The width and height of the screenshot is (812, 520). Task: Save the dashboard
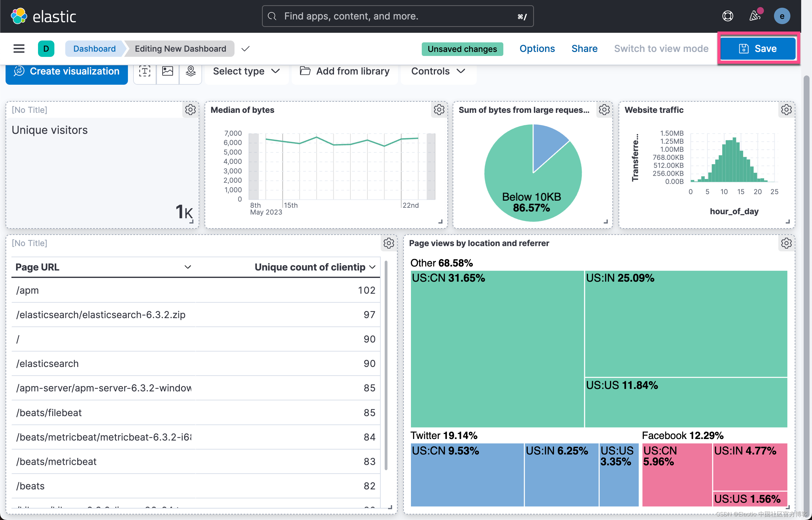click(758, 49)
